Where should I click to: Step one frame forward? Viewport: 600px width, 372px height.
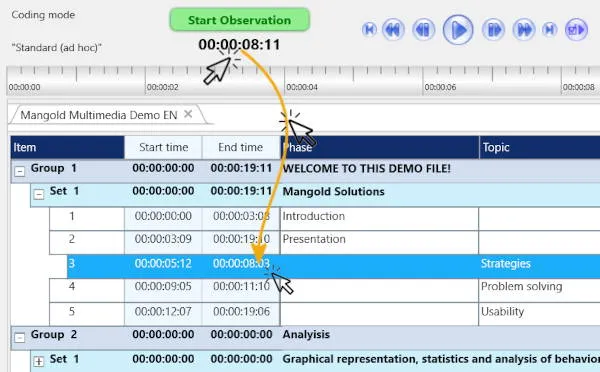pos(493,29)
